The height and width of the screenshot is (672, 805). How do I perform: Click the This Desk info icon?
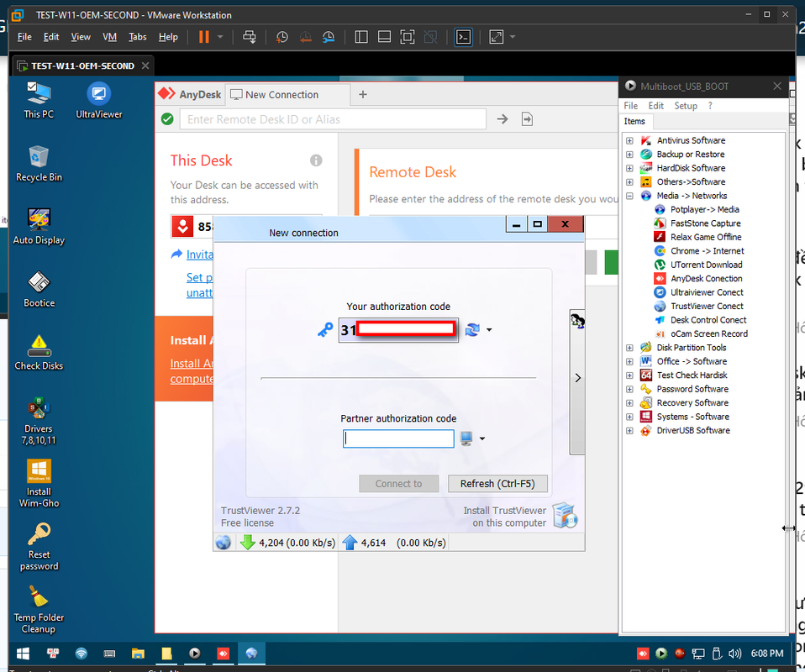click(316, 160)
